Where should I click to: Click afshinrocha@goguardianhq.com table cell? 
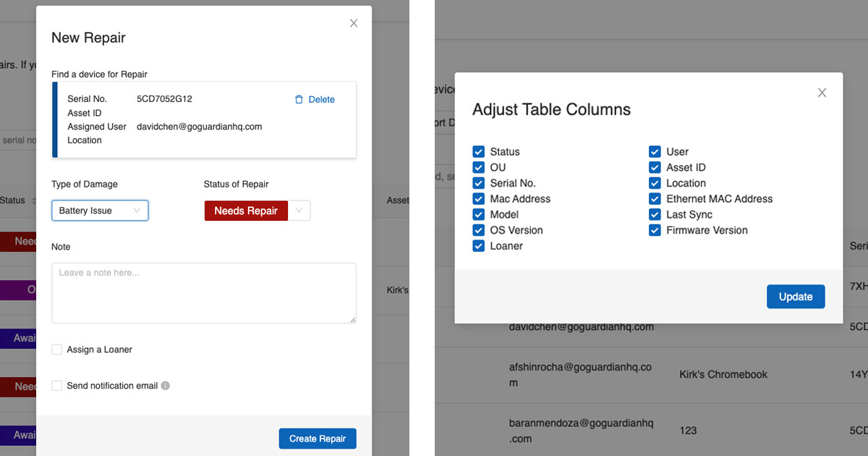580,374
